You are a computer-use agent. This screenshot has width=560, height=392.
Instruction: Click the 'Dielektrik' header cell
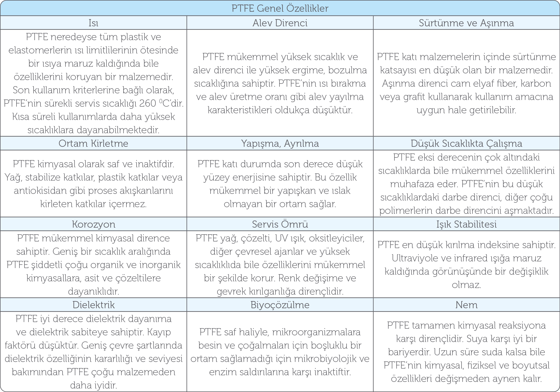point(93,305)
